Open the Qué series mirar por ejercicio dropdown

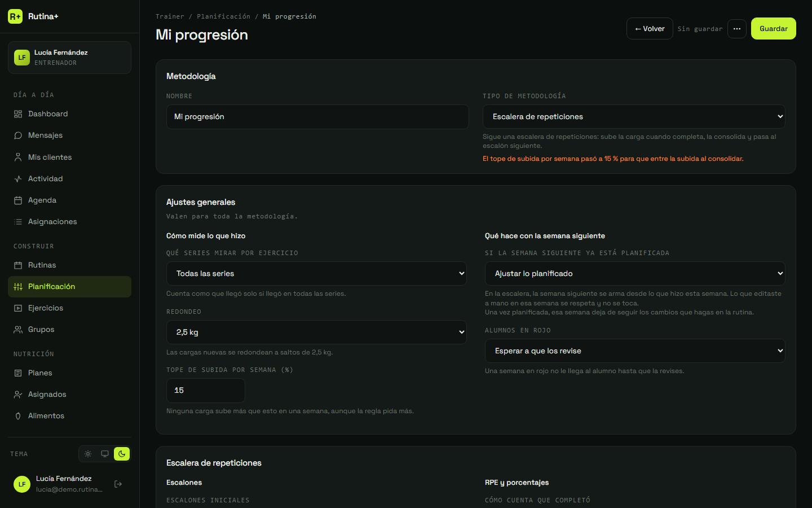click(x=316, y=274)
